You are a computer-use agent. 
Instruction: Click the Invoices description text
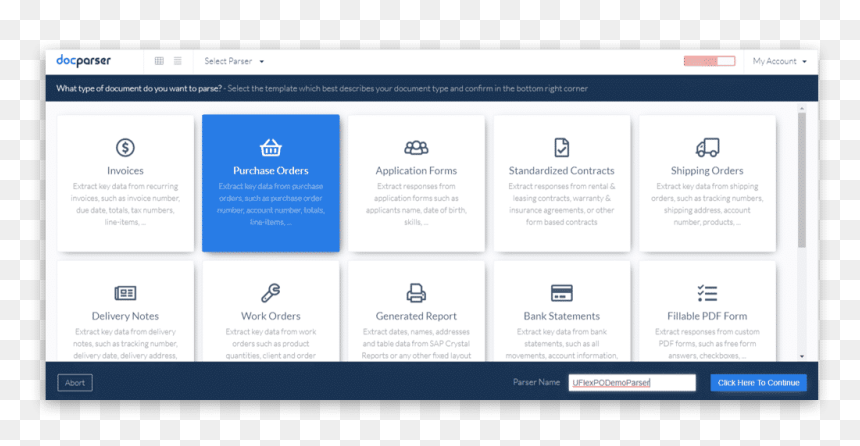[x=125, y=204]
